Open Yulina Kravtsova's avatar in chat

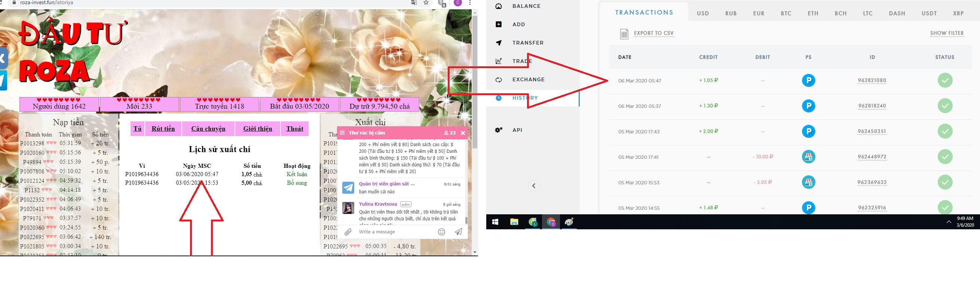click(x=348, y=208)
